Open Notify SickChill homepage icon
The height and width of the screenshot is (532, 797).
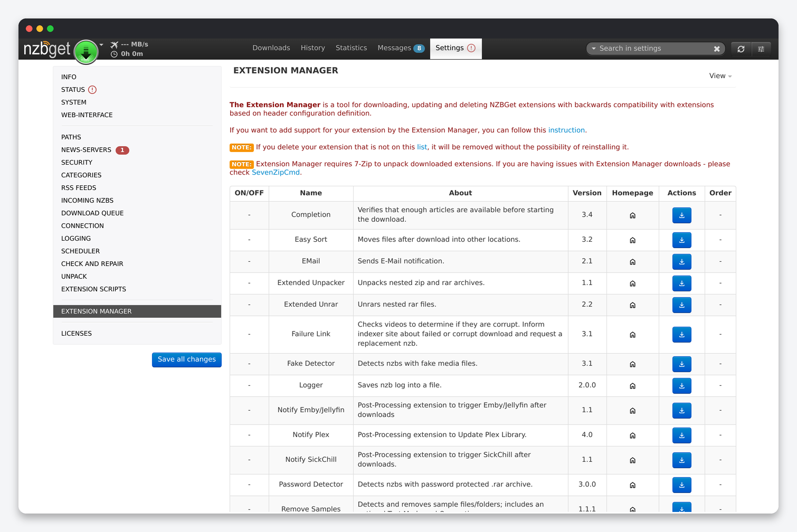pos(632,460)
